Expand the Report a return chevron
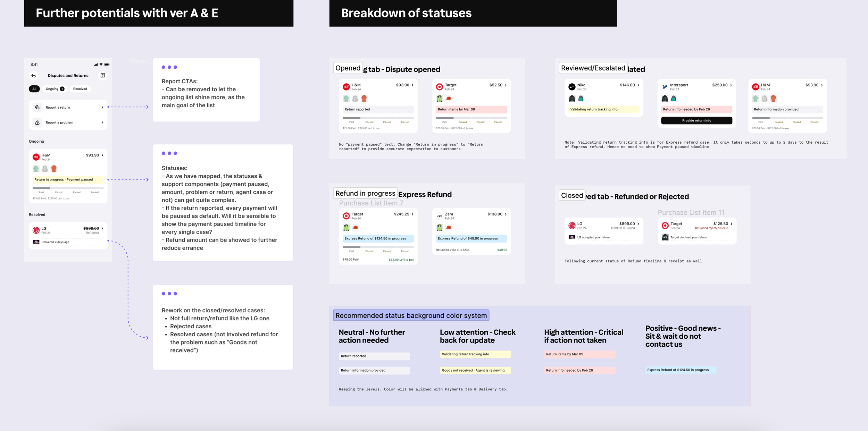The image size is (868, 431). click(x=102, y=108)
